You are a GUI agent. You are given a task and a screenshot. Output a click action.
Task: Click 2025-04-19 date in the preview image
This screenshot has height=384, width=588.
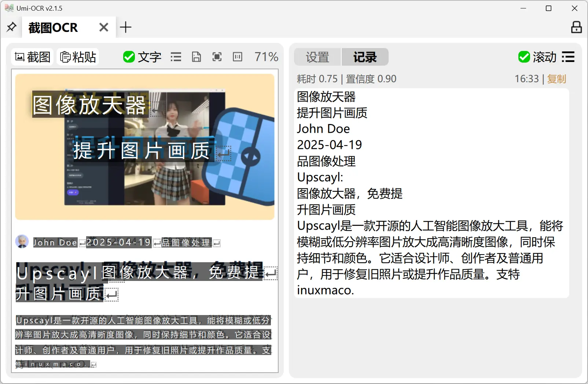119,242
